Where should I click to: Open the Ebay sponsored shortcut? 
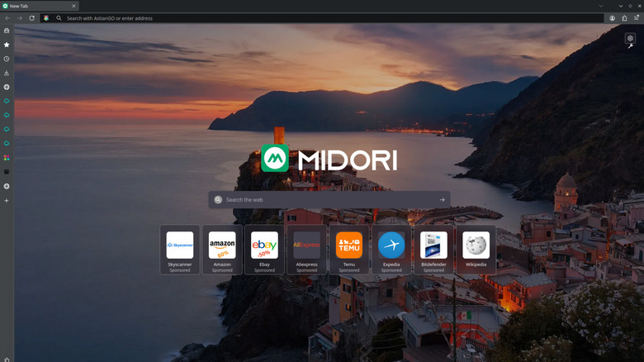click(x=264, y=250)
